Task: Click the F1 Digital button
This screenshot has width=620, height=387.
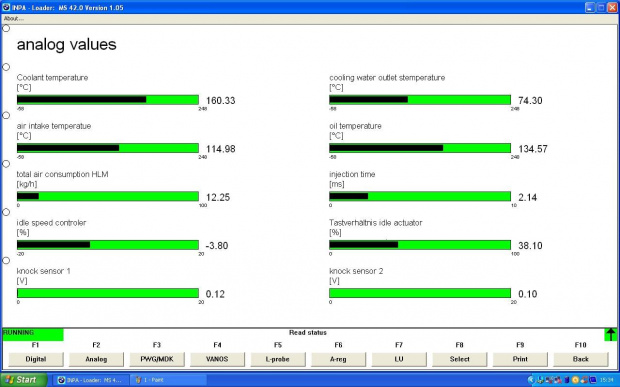Action: point(36,359)
